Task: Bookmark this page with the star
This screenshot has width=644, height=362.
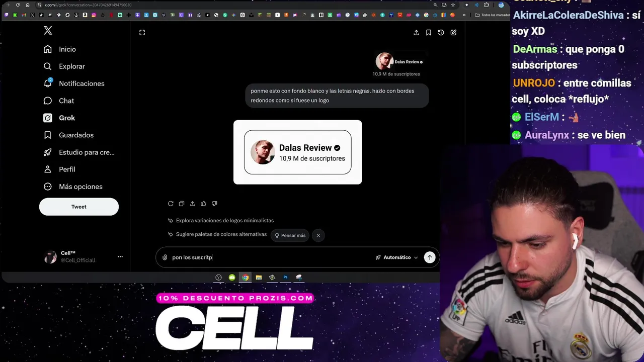Action: (453, 5)
